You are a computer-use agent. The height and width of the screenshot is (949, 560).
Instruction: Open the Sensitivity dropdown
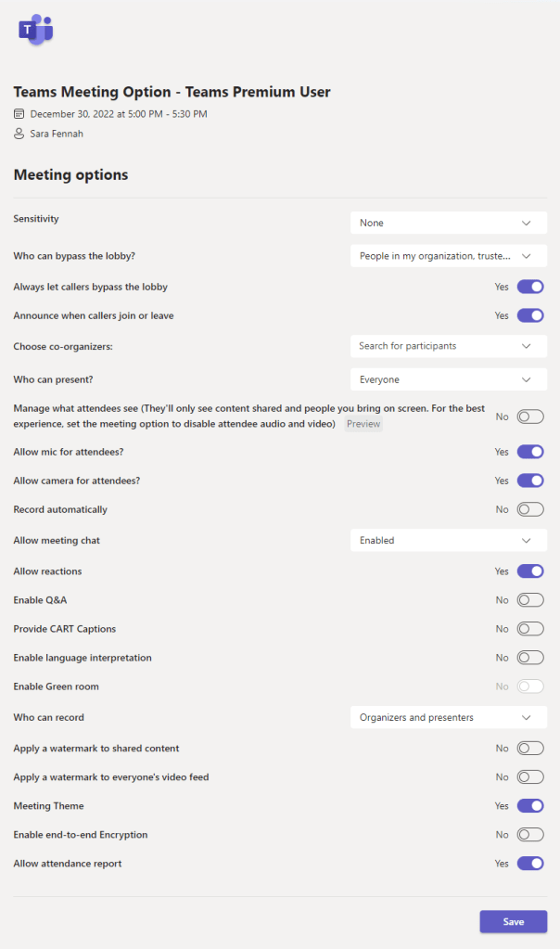click(x=448, y=223)
